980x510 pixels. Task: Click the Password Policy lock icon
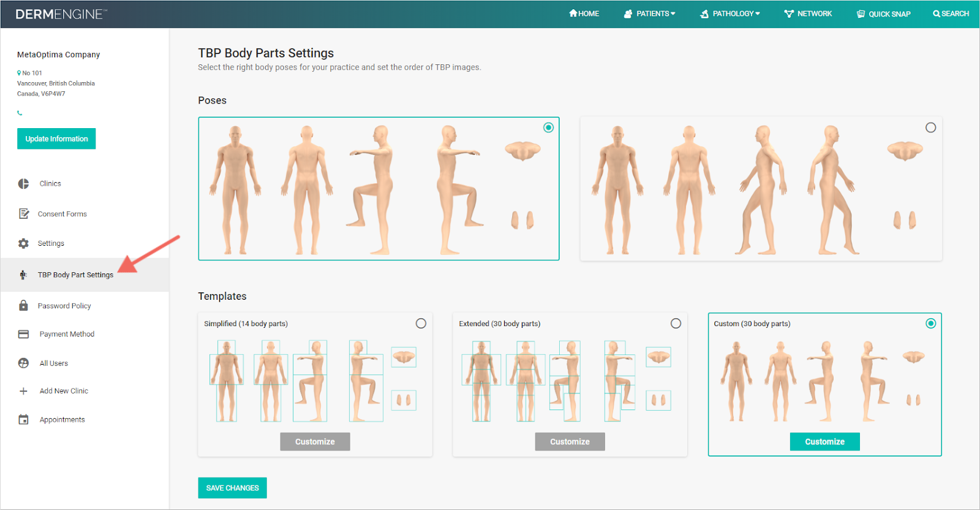[x=23, y=305]
